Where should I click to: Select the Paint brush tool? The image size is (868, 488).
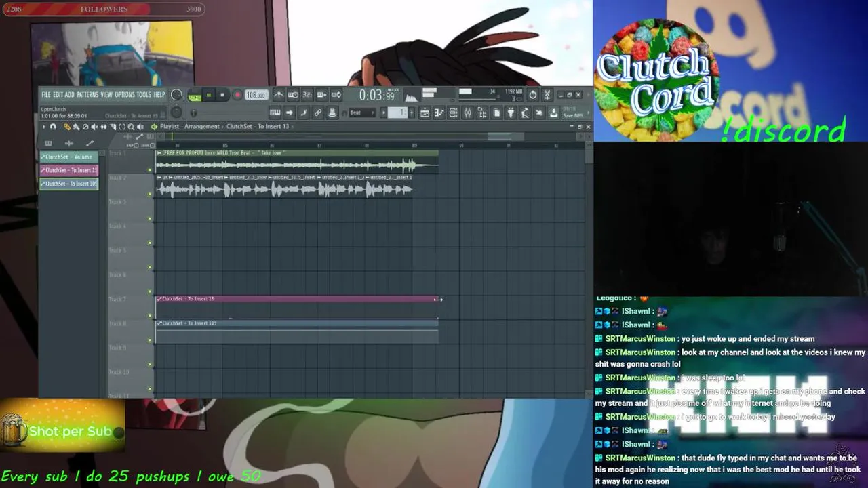click(x=76, y=127)
